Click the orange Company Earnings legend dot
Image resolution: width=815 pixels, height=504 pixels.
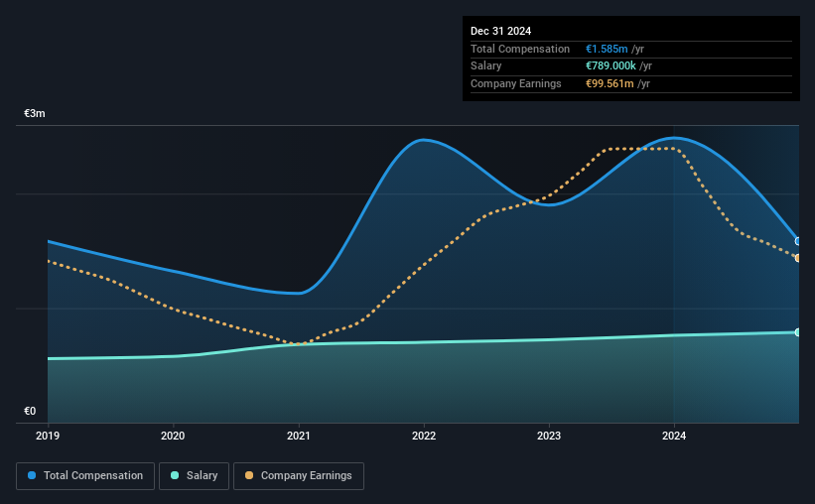pyautogui.click(x=249, y=475)
